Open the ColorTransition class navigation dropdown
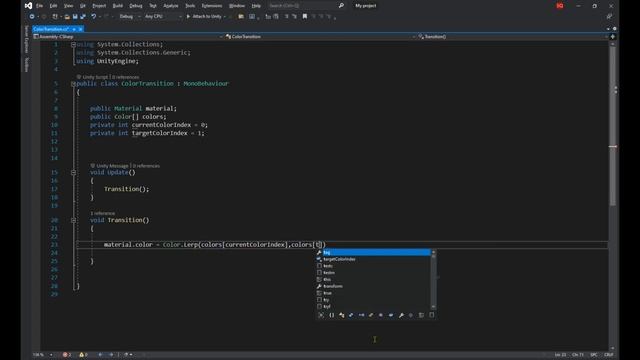This screenshot has height=360, width=640. click(x=320, y=37)
